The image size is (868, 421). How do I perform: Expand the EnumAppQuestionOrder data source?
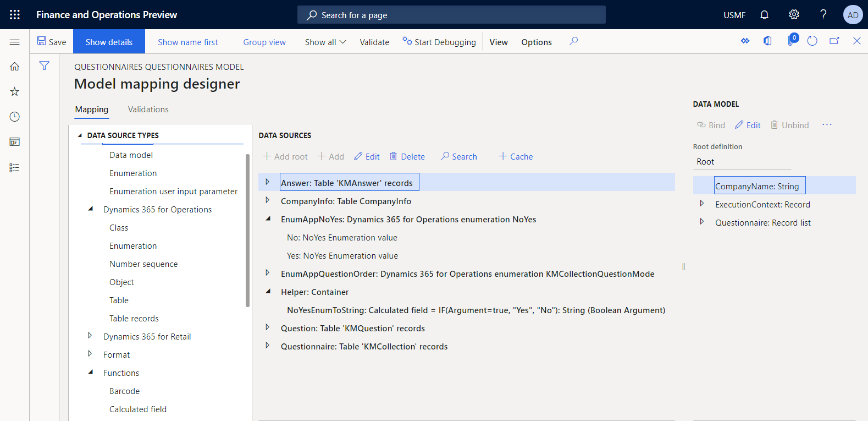tap(268, 273)
